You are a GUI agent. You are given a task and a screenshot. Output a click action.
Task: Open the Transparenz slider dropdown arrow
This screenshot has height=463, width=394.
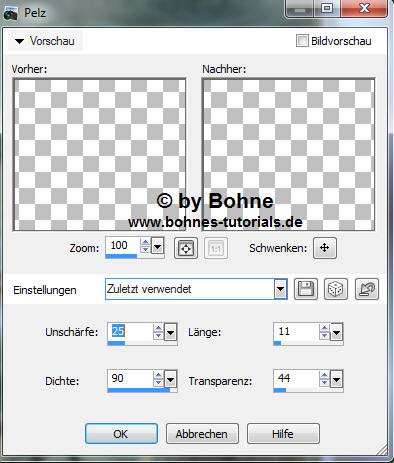point(336,380)
